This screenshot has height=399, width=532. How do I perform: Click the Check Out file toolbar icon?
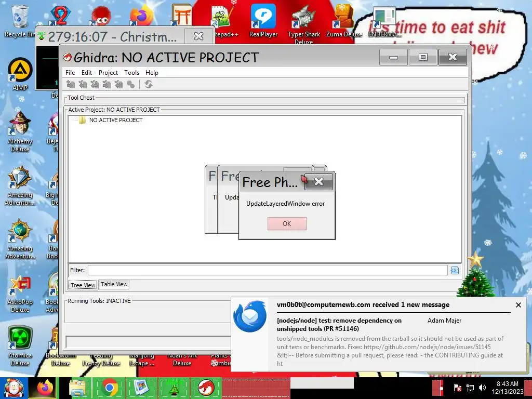(83, 84)
